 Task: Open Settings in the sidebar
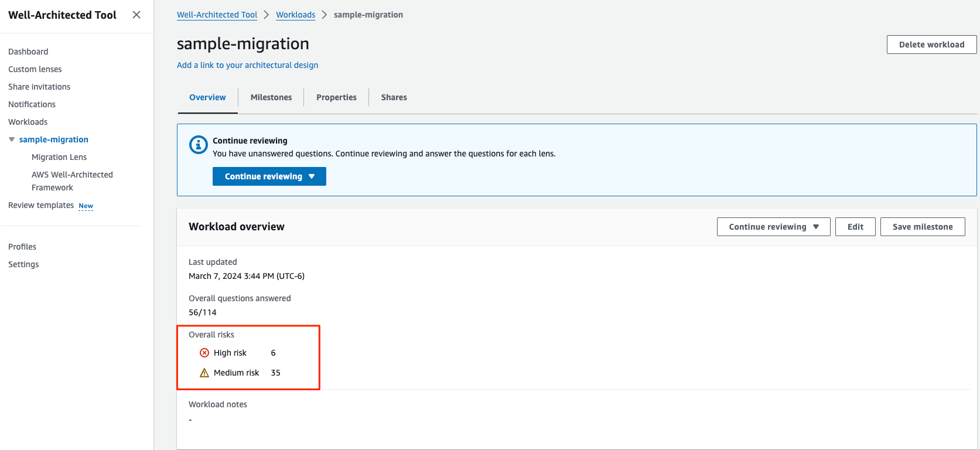click(x=23, y=264)
